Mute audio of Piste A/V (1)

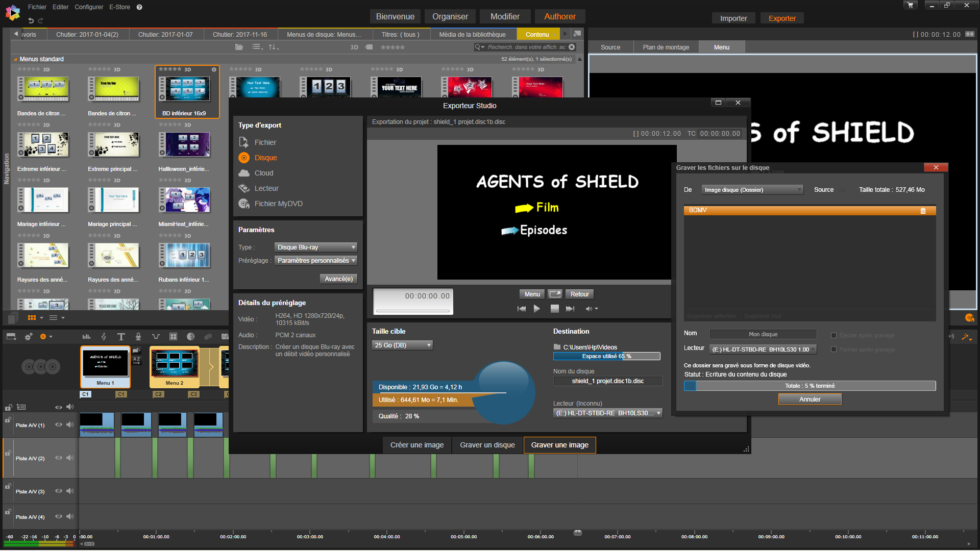pyautogui.click(x=70, y=425)
